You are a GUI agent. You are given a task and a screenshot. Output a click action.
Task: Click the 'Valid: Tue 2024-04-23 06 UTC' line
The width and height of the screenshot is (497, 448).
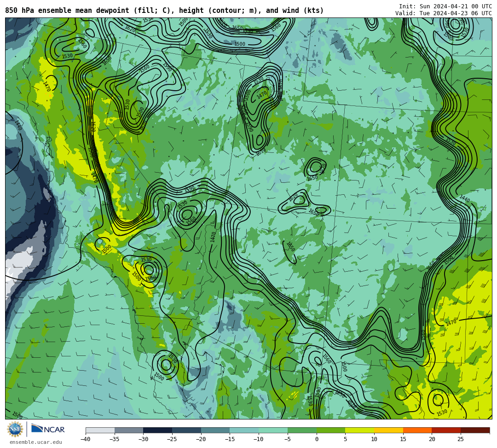point(444,13)
